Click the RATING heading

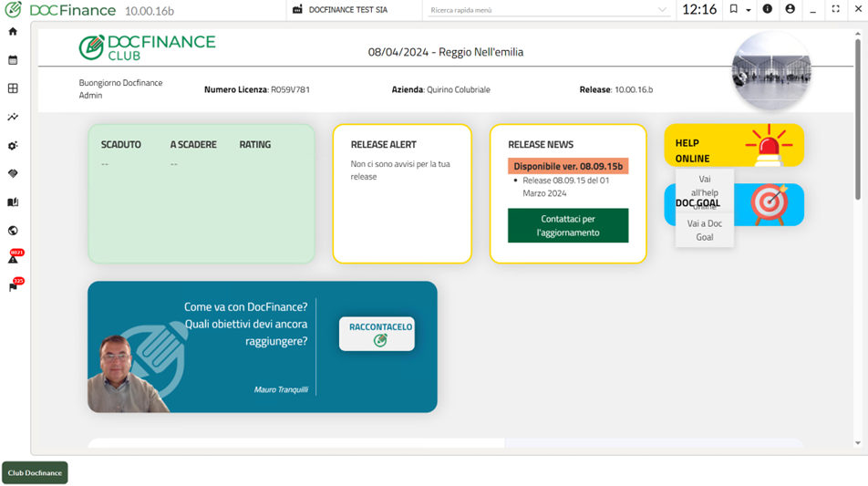click(255, 144)
